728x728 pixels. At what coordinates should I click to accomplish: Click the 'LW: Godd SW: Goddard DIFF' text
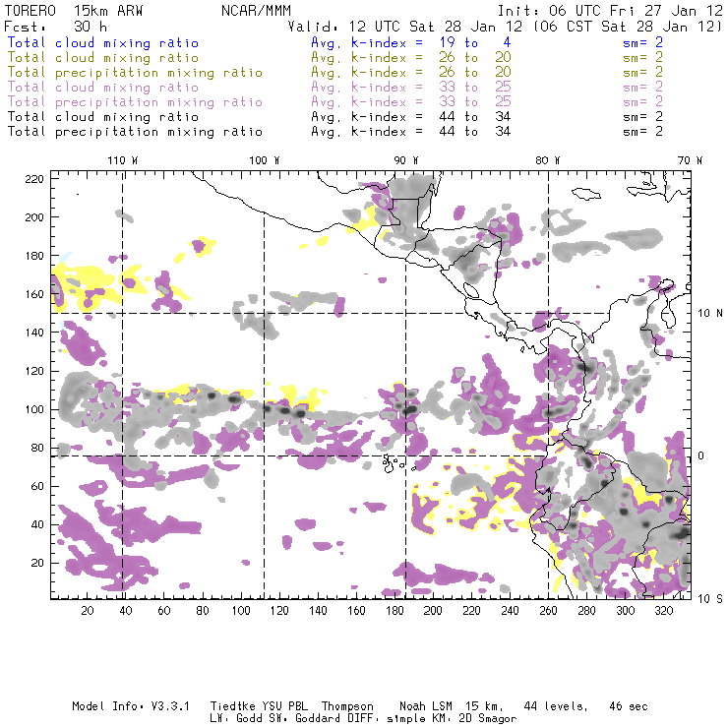click(x=291, y=719)
